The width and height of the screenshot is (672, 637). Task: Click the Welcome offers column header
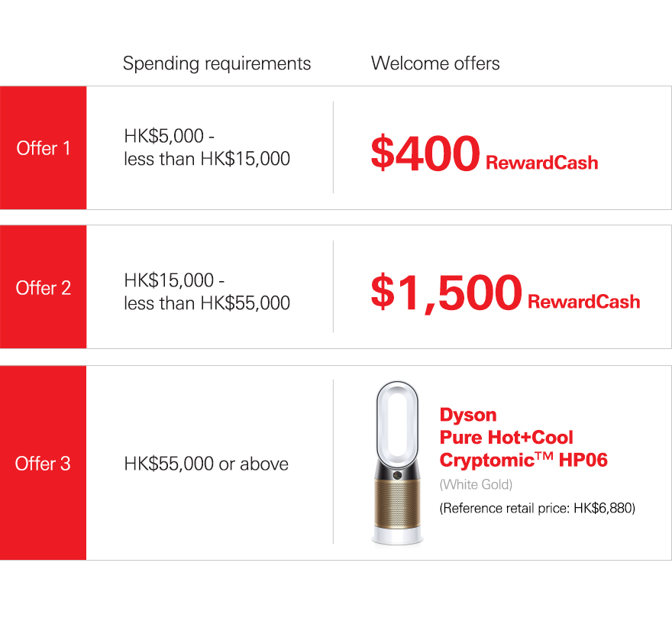(435, 63)
